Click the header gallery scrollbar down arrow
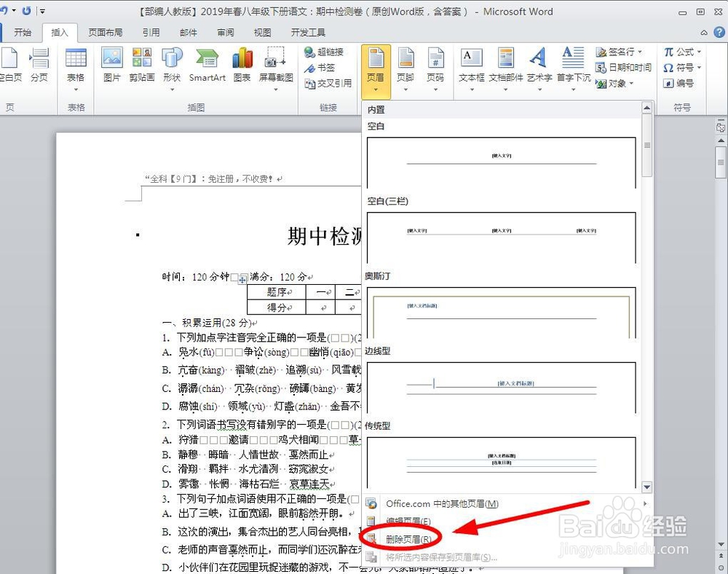Viewport: 728px width, 574px height. pyautogui.click(x=646, y=487)
